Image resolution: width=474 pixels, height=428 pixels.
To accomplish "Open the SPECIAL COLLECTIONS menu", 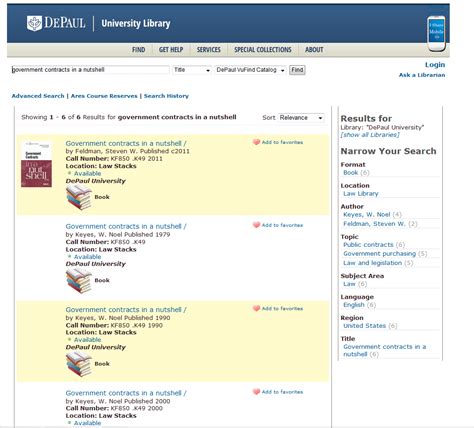I will point(263,50).
